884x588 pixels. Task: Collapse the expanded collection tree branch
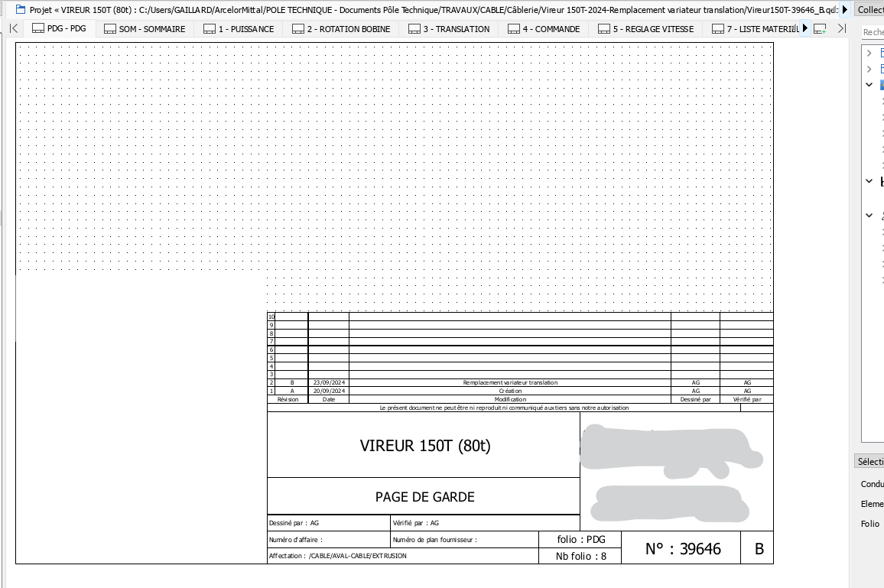[x=869, y=84]
